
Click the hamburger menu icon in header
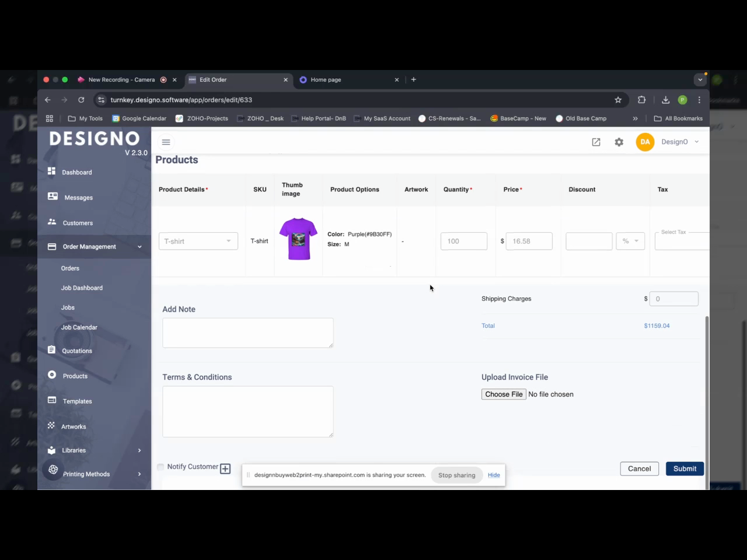(x=166, y=142)
